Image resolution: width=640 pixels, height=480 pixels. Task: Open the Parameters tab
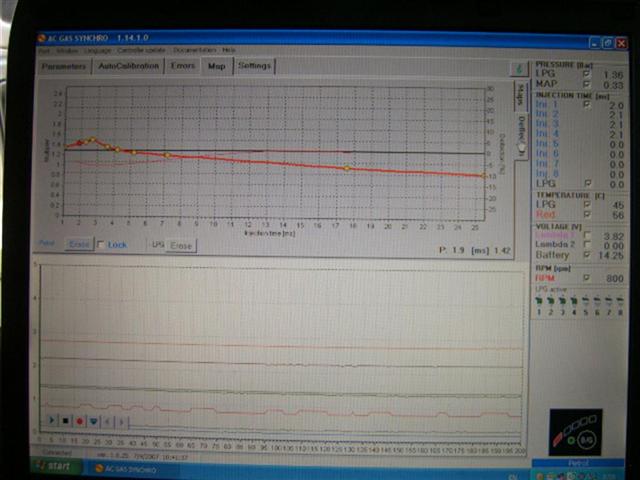64,66
